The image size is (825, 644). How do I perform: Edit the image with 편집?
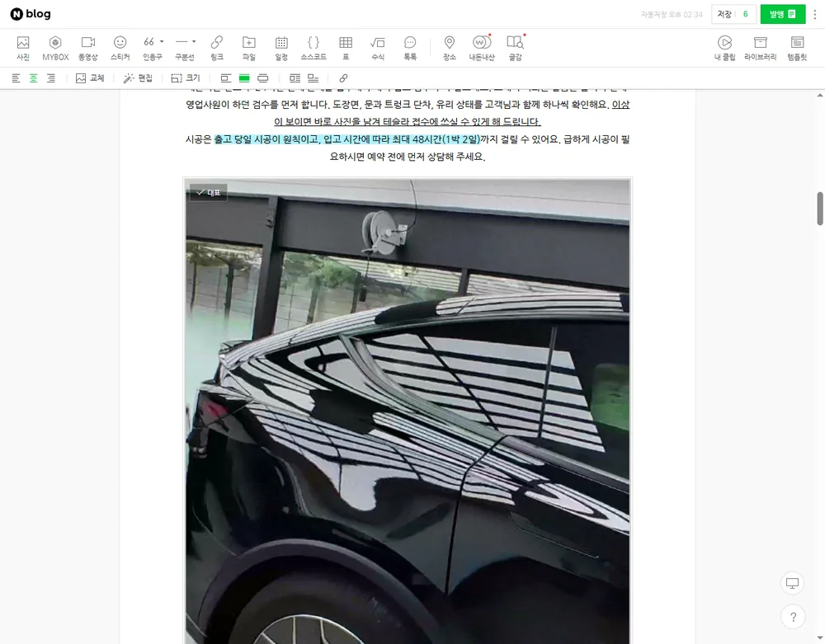tap(138, 78)
